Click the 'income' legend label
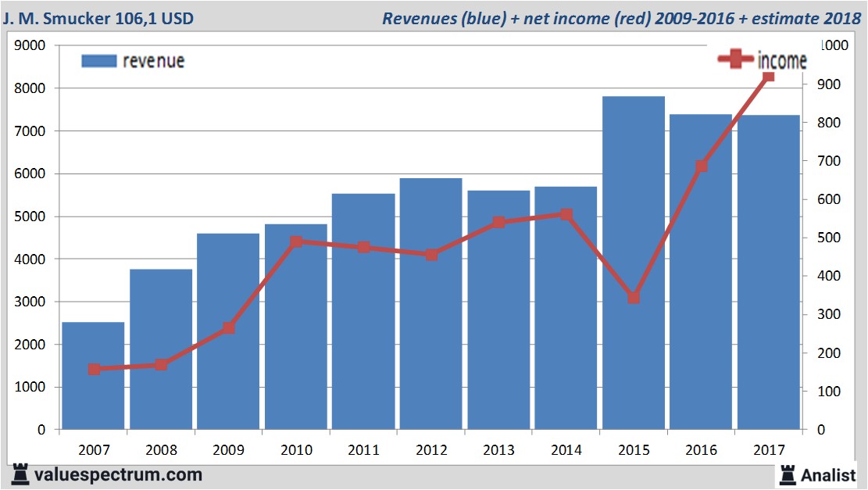868x490 pixels. tap(781, 60)
